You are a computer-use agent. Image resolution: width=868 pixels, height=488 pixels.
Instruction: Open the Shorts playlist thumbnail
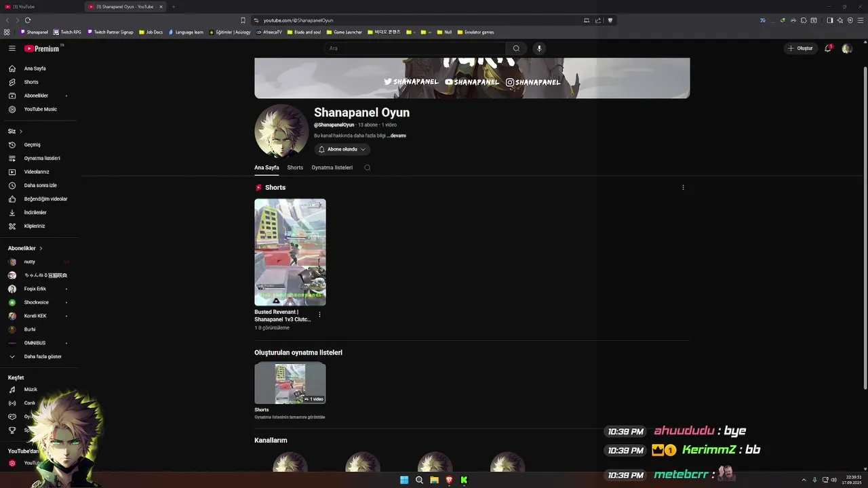290,384
